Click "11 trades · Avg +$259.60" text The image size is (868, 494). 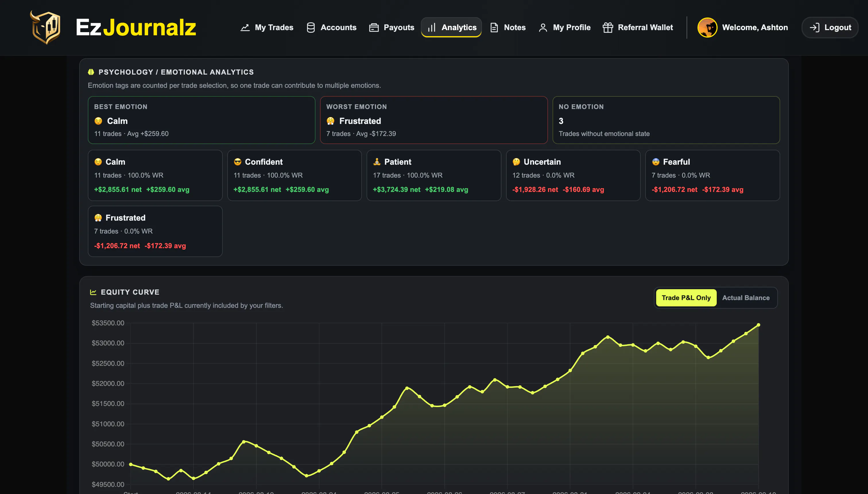pos(131,134)
